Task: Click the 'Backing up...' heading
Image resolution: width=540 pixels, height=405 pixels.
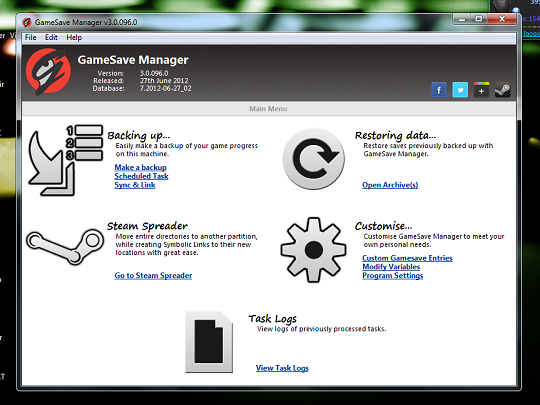Action: click(x=139, y=135)
